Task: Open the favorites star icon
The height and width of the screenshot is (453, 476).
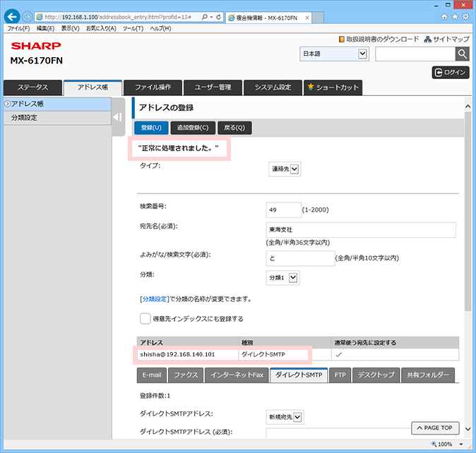Action: 455,17
